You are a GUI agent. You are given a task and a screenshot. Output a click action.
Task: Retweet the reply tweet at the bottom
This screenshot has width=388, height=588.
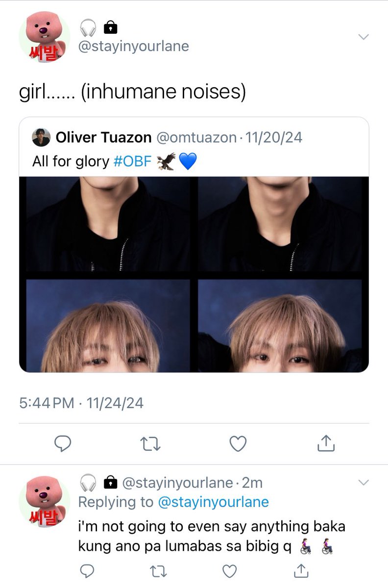tap(158, 571)
